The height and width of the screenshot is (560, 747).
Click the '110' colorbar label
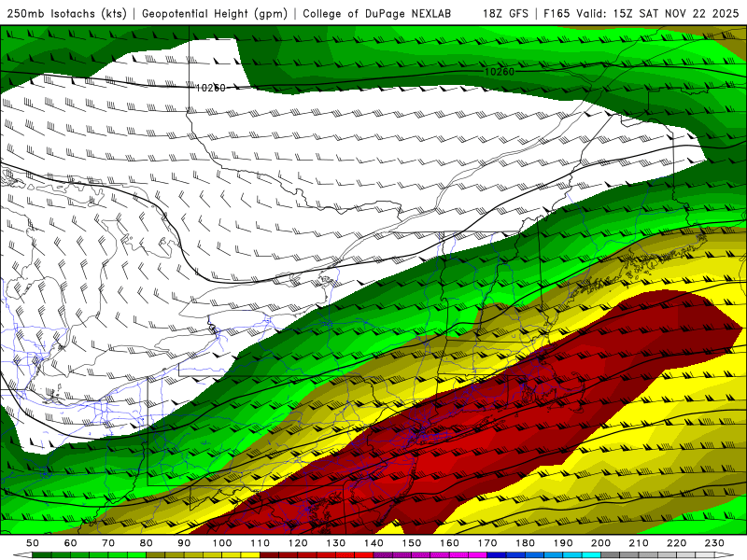(x=260, y=543)
